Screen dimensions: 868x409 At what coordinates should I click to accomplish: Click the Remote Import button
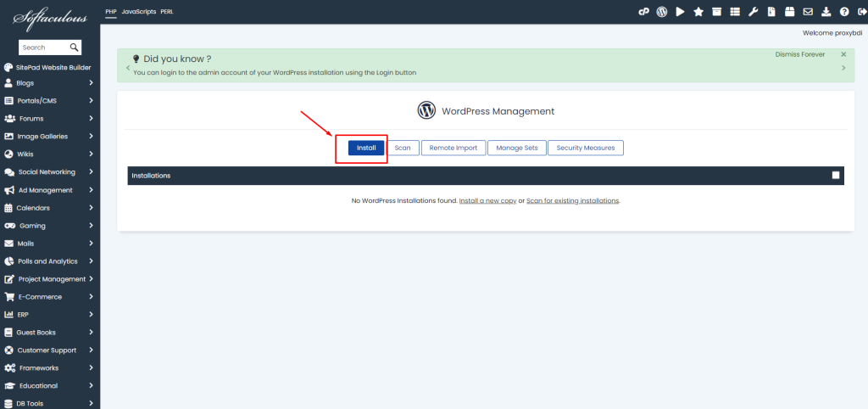click(x=453, y=148)
